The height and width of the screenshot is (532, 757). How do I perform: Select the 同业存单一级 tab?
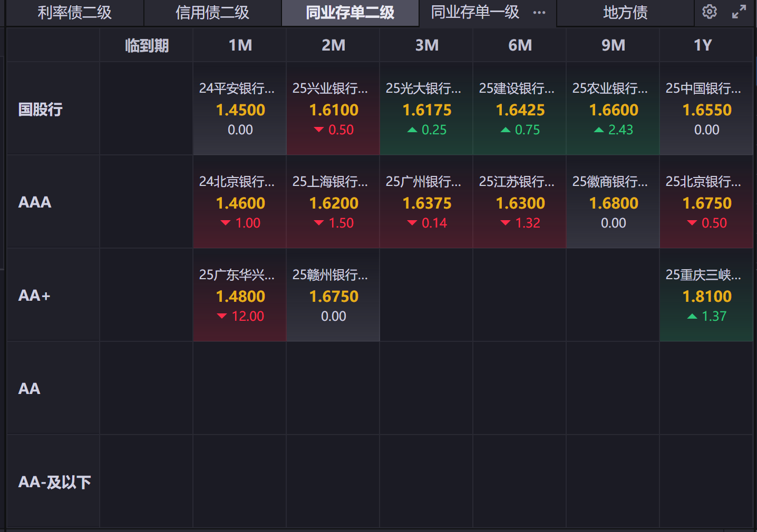point(474,13)
